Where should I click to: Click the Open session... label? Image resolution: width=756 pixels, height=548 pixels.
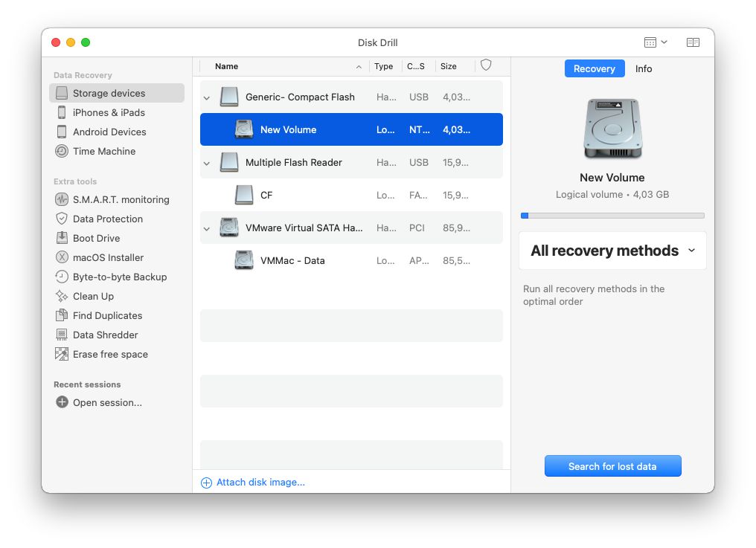pyautogui.click(x=107, y=402)
